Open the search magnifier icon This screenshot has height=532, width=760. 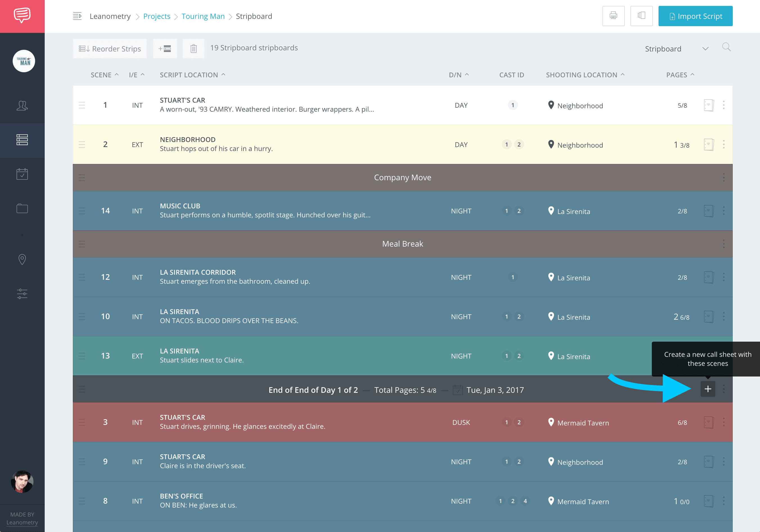point(726,47)
